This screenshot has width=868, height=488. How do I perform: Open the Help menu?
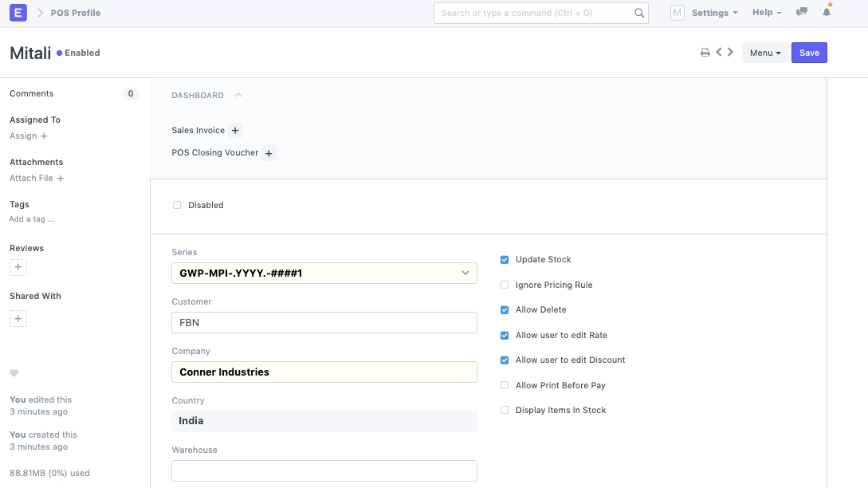coord(766,13)
